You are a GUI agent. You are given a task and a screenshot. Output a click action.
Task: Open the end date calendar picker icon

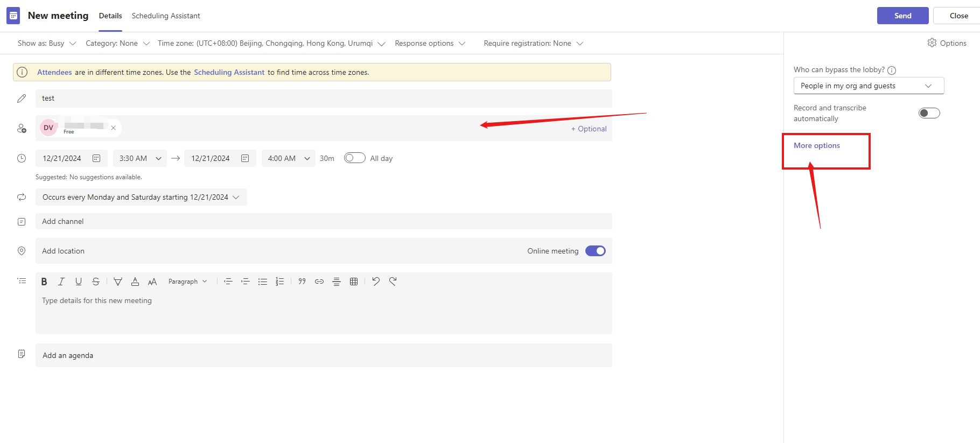(245, 158)
